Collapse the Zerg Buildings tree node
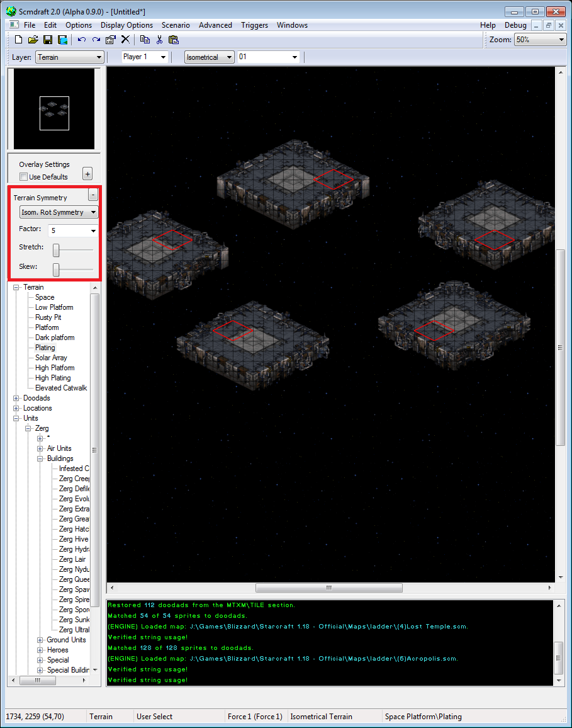The width and height of the screenshot is (572, 728). [x=40, y=458]
